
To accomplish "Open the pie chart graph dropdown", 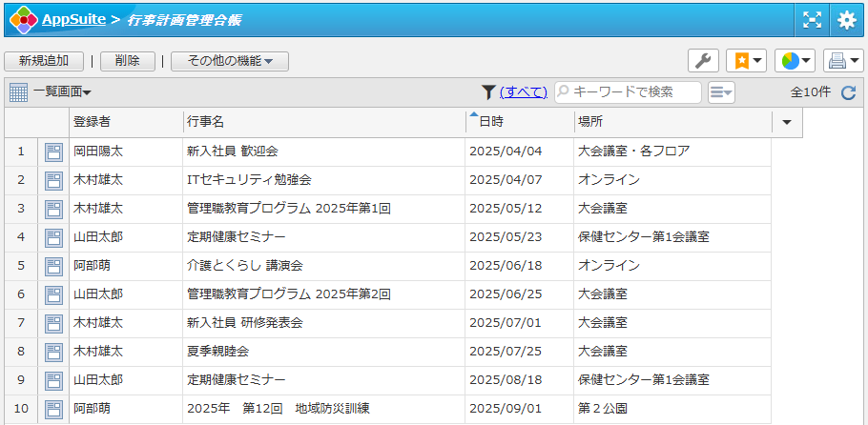I will click(794, 61).
